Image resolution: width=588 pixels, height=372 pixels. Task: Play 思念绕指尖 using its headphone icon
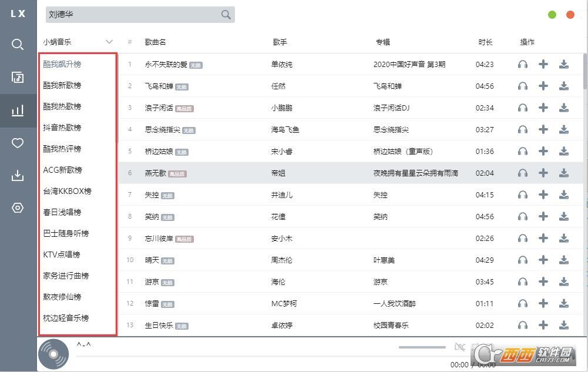pos(523,130)
